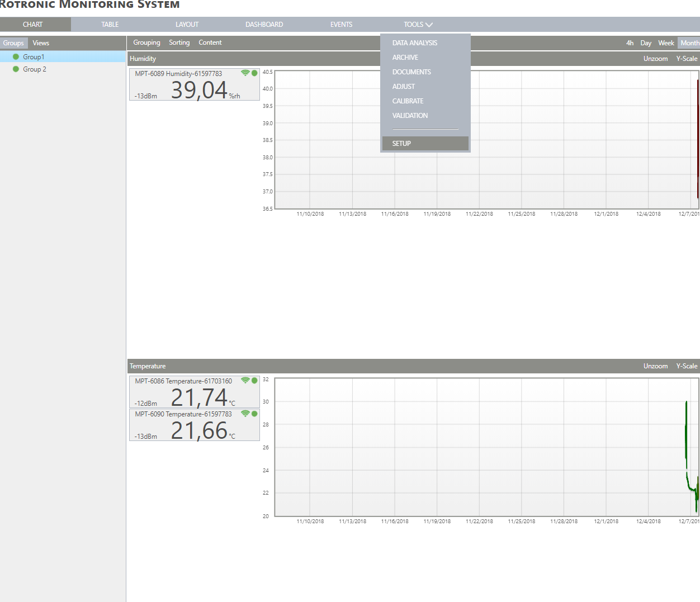Click the 21,74 temperature reading
700x602 pixels.
199,397
